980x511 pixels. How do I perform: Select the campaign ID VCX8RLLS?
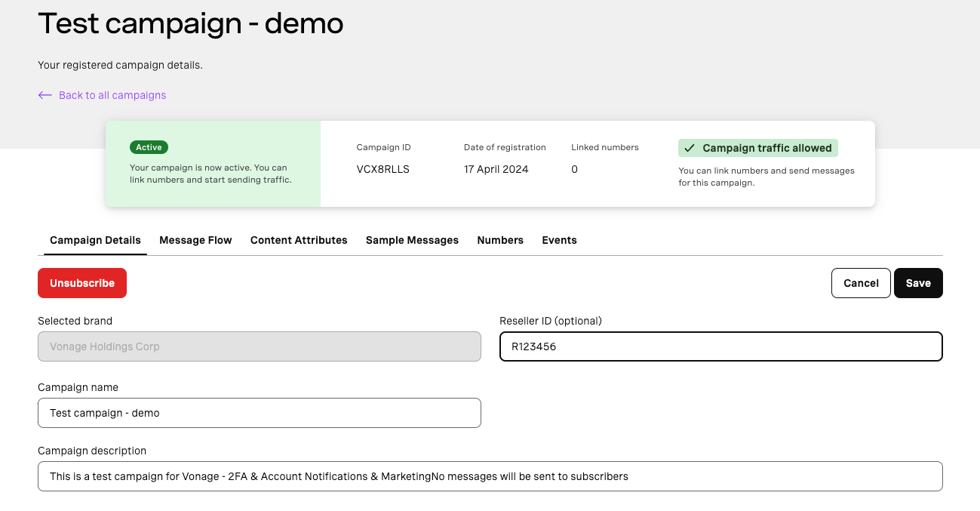[382, 169]
